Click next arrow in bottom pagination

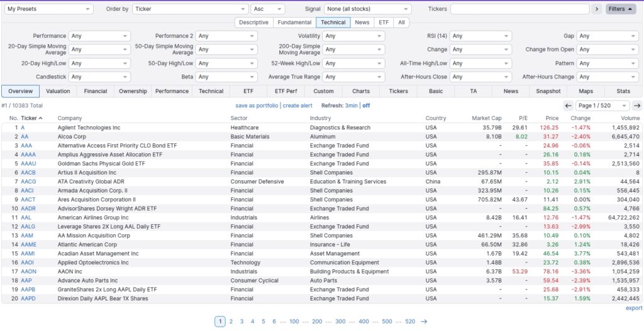coord(424,322)
